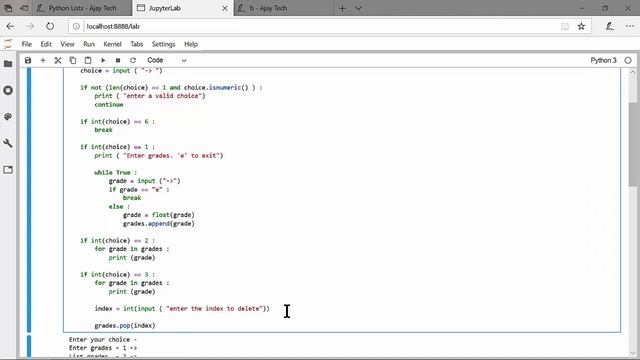Open the Commands palette sidebar icon
Screen dimensions: 640x360
coord(8,117)
